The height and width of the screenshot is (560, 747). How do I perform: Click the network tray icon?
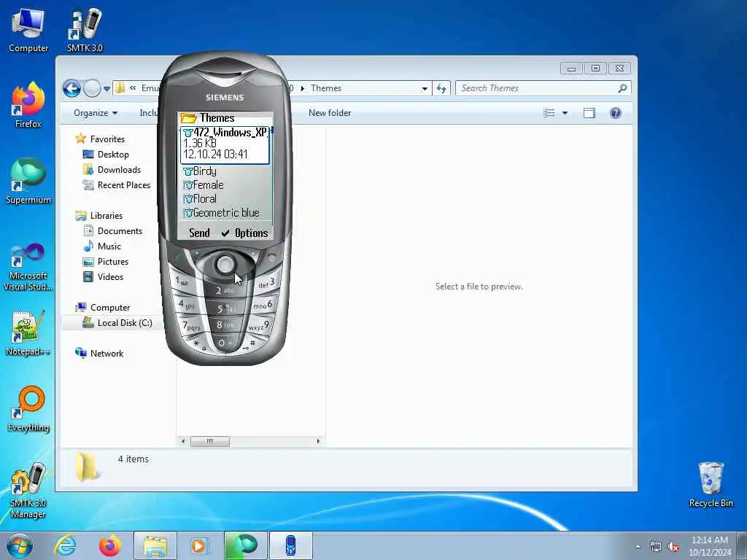(x=656, y=547)
